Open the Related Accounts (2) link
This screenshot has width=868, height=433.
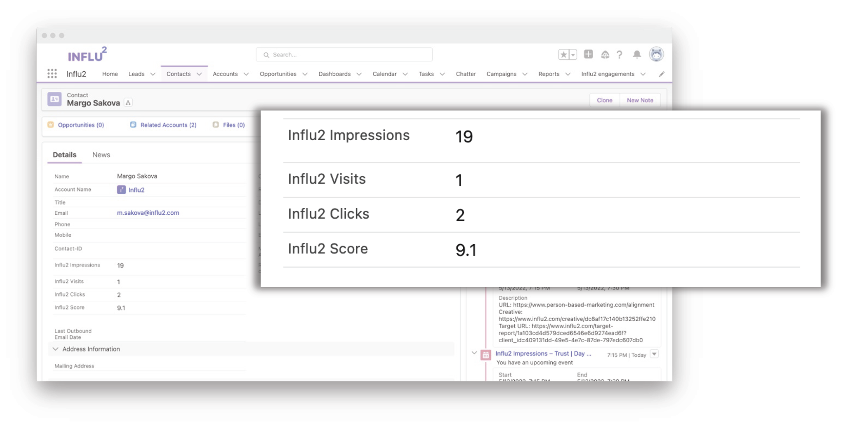(168, 125)
